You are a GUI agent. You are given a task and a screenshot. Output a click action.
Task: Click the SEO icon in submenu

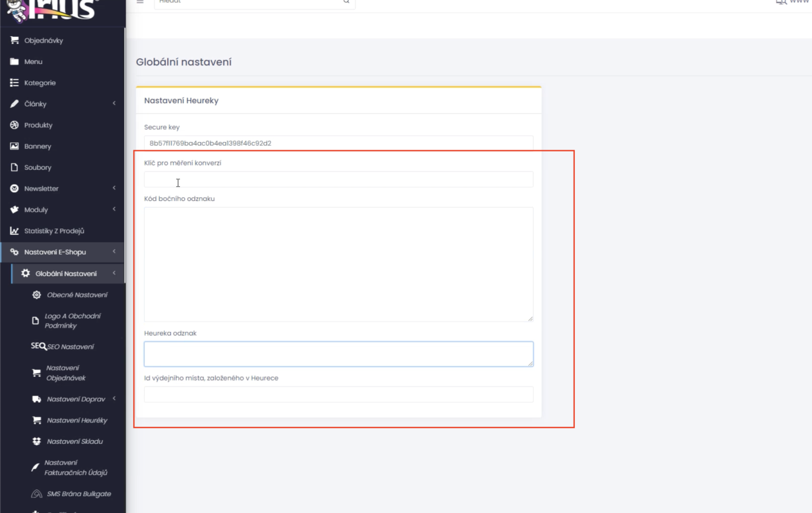pos(38,346)
